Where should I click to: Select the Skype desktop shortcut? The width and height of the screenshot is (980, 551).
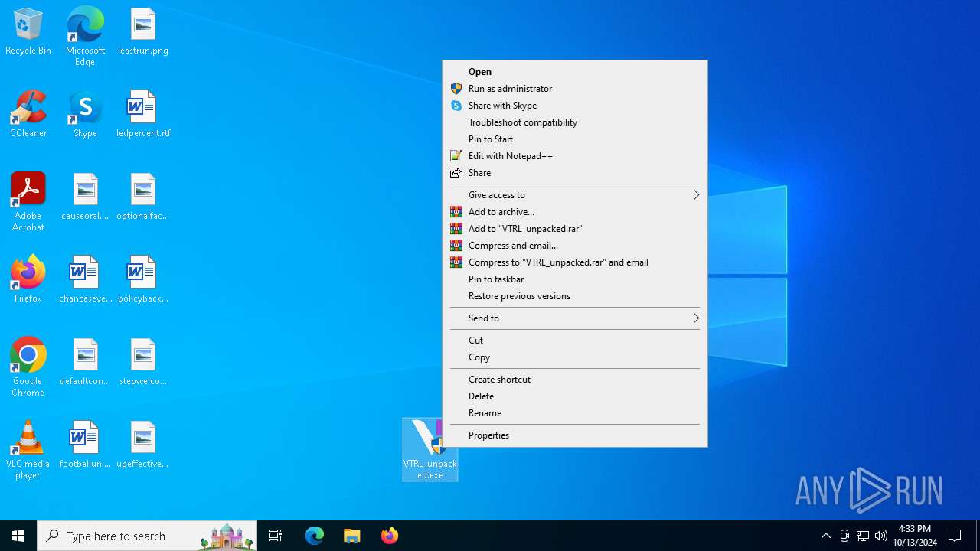[85, 115]
